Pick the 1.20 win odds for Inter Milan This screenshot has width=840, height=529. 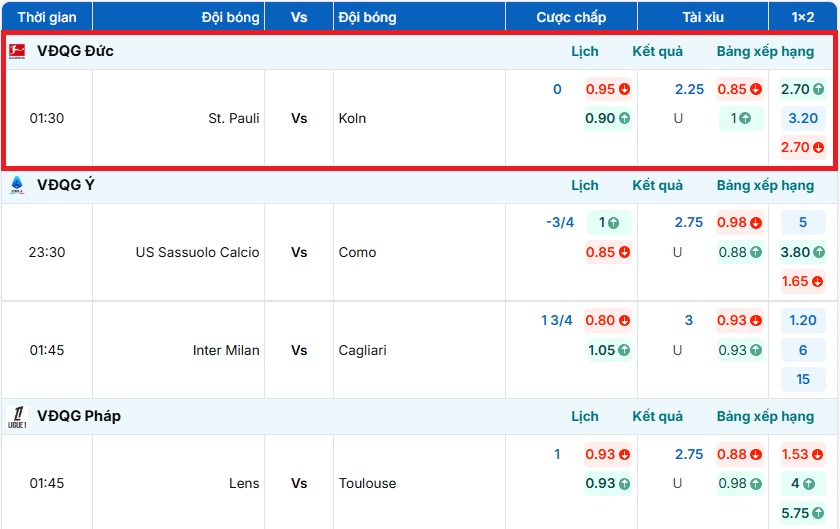(x=803, y=321)
